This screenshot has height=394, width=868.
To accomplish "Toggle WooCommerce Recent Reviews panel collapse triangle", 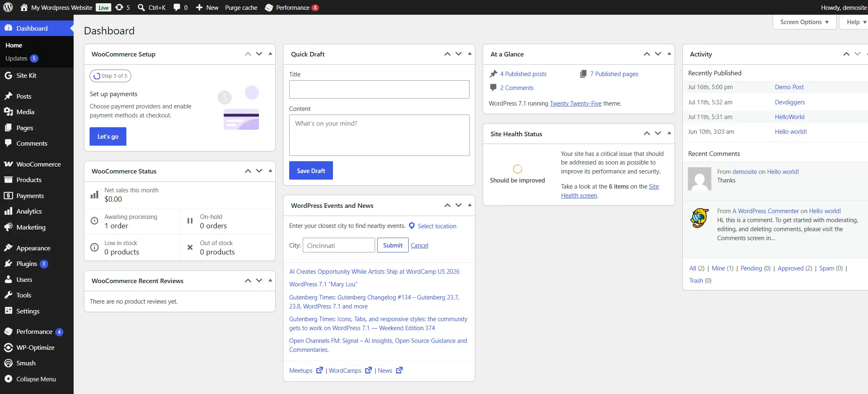I will coord(270,280).
